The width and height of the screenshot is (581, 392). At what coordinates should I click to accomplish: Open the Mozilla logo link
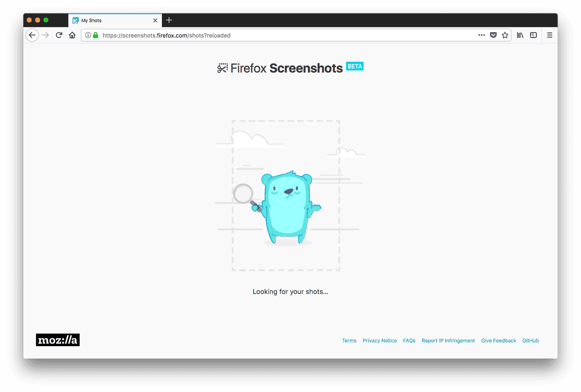[x=58, y=340]
